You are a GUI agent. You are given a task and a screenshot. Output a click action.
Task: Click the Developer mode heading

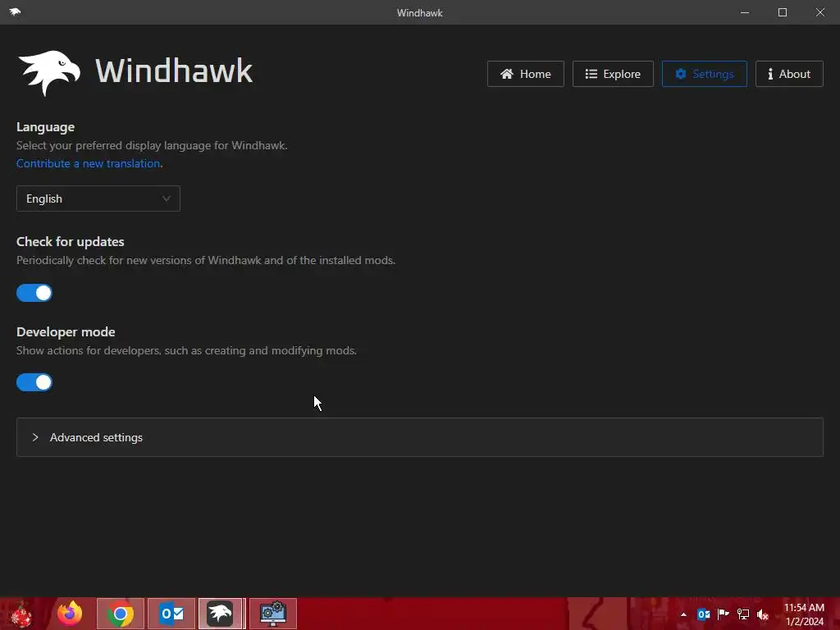coord(66,331)
